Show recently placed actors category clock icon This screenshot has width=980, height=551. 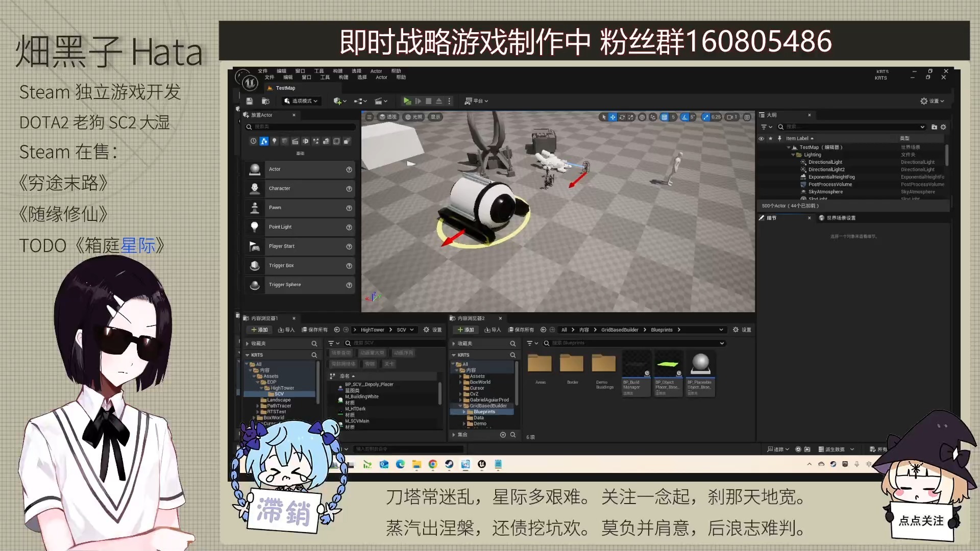253,141
